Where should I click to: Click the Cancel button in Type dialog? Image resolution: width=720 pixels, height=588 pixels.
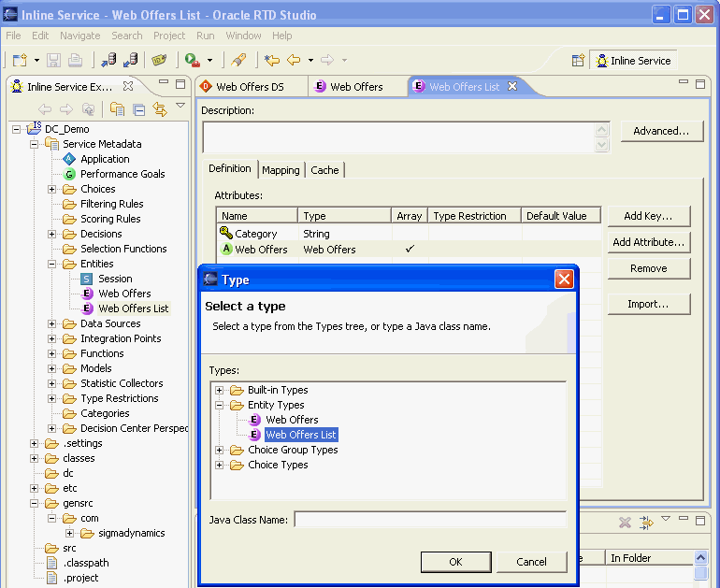tap(532, 562)
